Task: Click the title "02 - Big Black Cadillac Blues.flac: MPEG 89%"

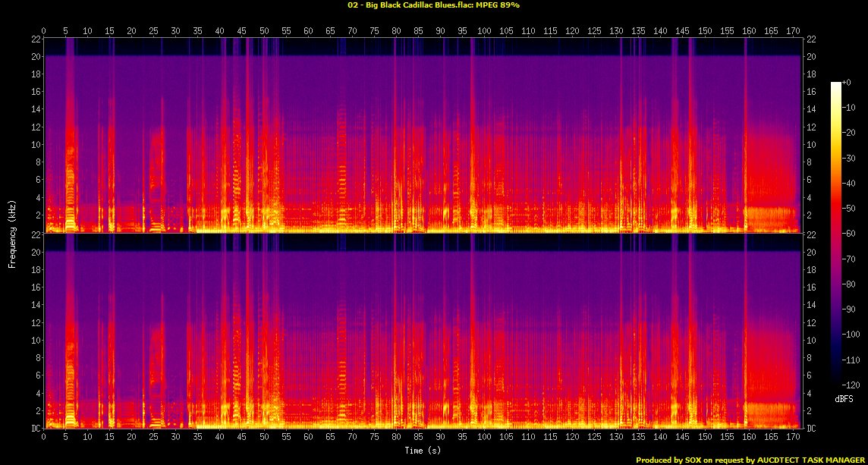Action: pyautogui.click(x=433, y=5)
